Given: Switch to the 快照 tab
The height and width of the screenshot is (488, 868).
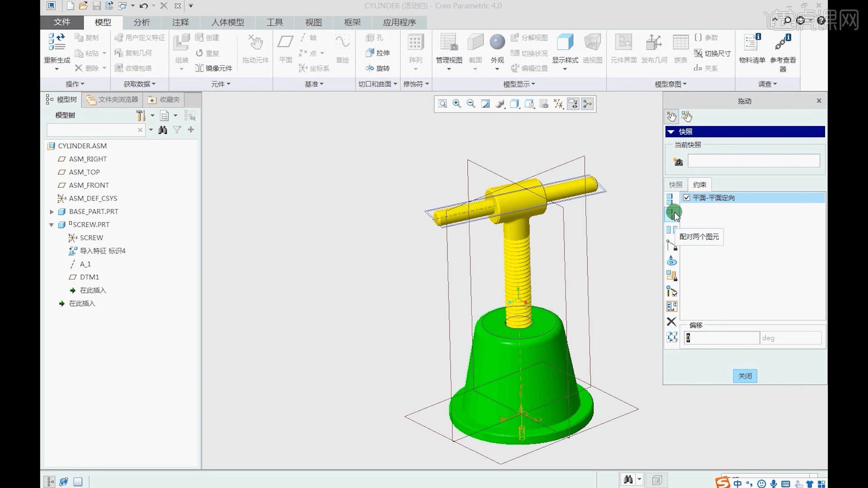Looking at the screenshot, I should tap(675, 185).
